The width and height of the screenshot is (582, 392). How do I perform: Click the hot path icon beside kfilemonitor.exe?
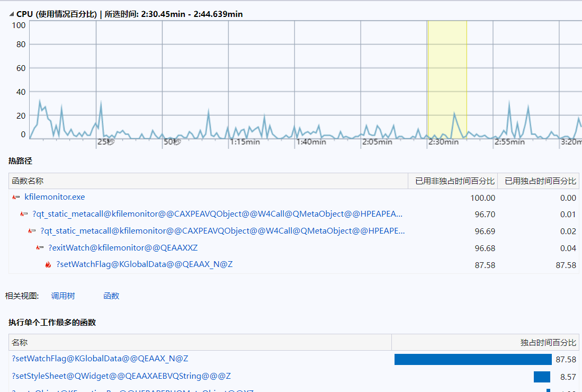pos(16,197)
